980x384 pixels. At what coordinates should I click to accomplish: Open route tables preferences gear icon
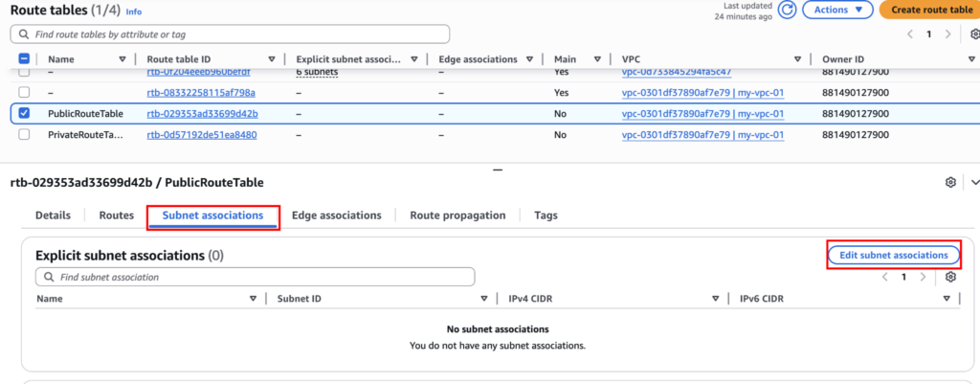pos(974,34)
